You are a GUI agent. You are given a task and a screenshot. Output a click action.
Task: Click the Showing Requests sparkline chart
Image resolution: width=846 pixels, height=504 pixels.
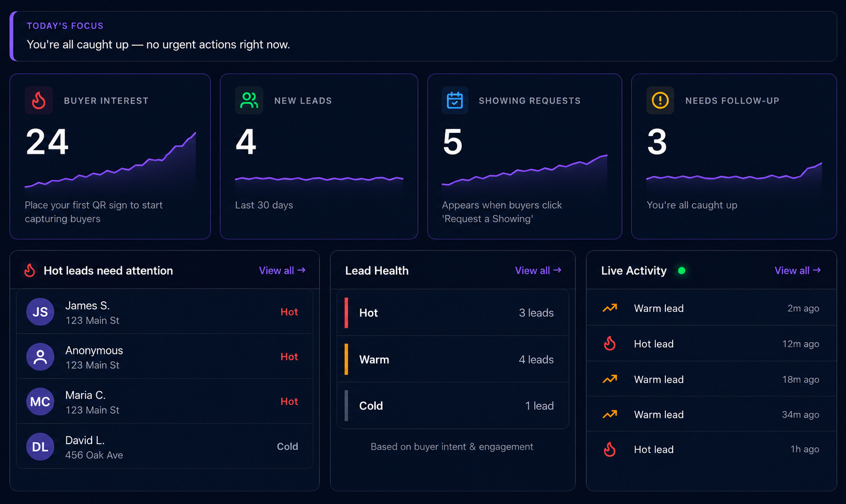point(525,174)
